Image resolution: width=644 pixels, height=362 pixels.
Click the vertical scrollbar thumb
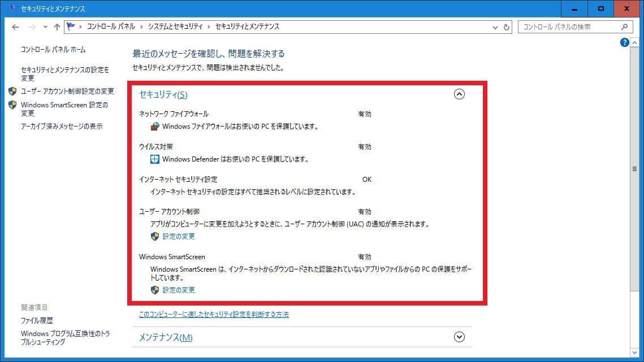(634, 169)
